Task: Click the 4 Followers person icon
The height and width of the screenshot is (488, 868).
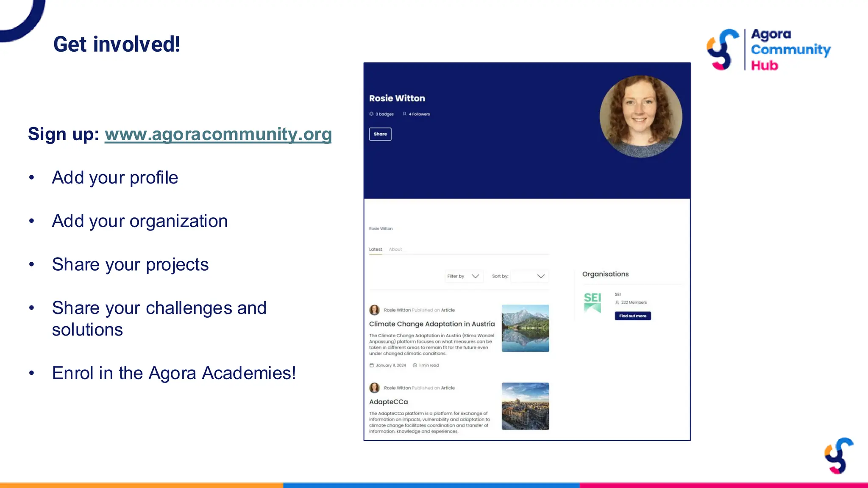Action: 404,114
